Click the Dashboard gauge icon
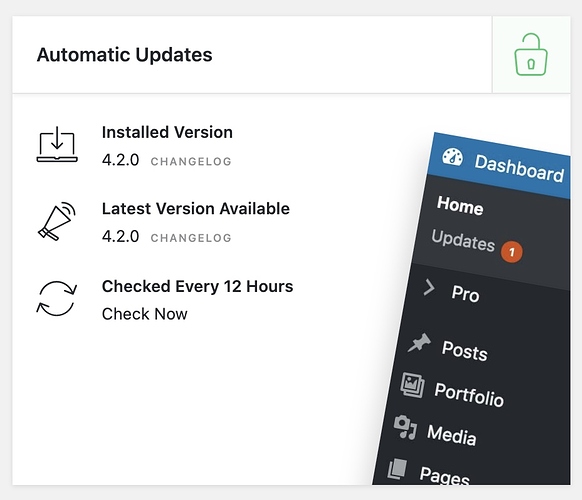This screenshot has width=582, height=500. coord(452,156)
